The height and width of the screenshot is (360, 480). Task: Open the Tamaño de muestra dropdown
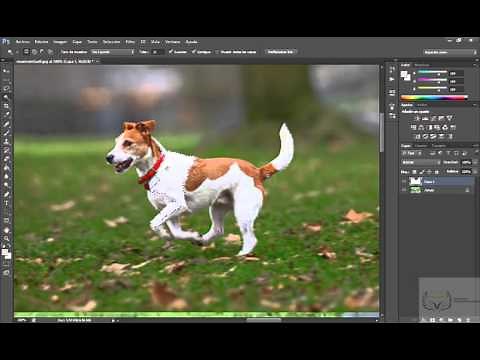pos(112,52)
